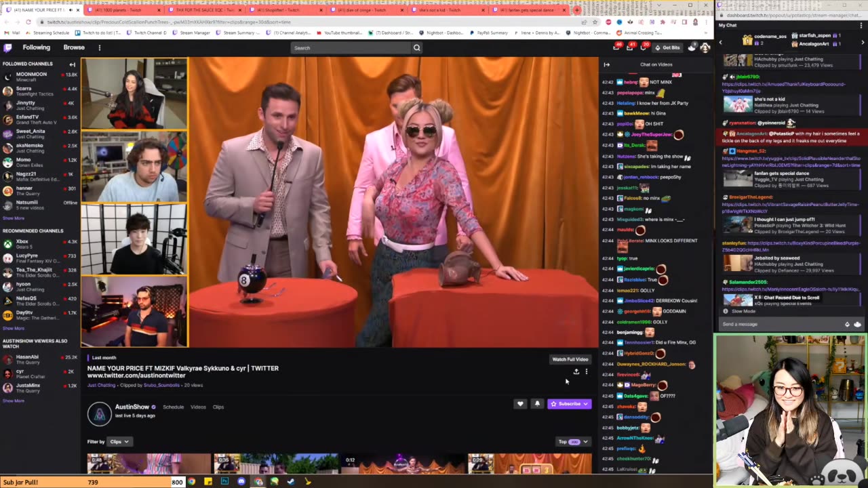Click the Bits icon in My Chat input
The width and height of the screenshot is (868, 488).
tap(846, 324)
